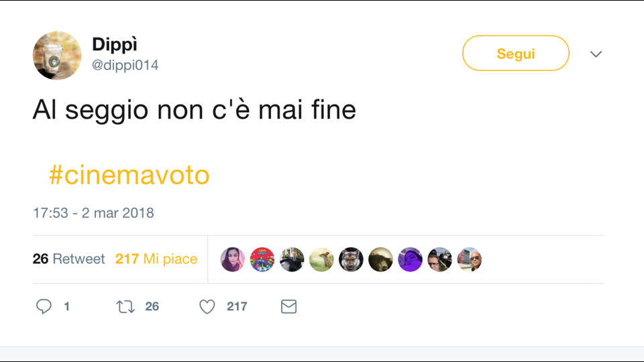Viewport: 644px width, 362px height.
Task: Open the #cinemavoto hashtag
Action: (129, 175)
